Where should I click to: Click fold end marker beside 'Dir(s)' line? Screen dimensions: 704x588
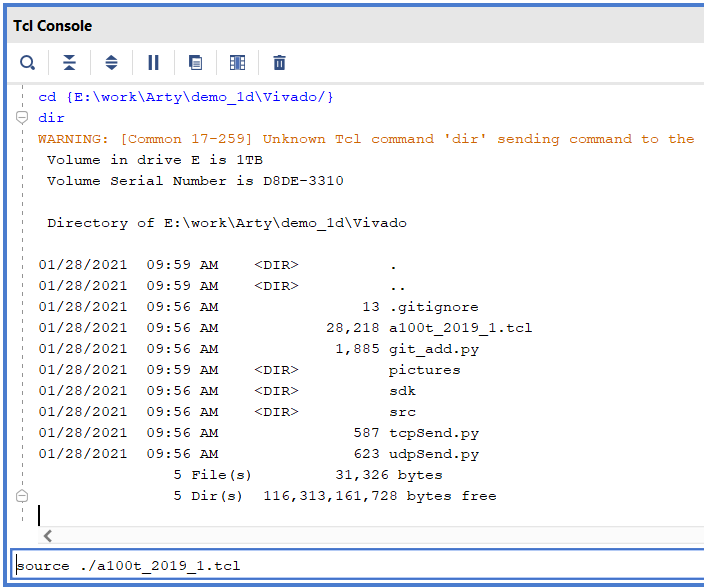pos(22,496)
